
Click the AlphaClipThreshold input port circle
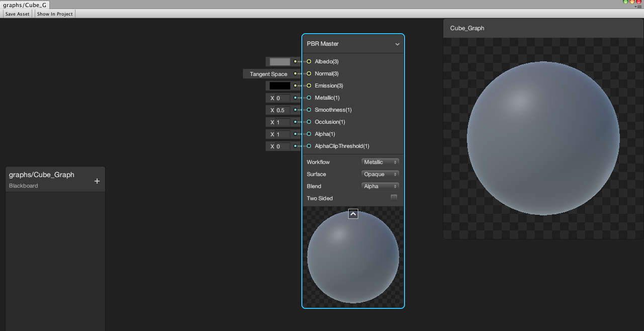click(x=309, y=146)
